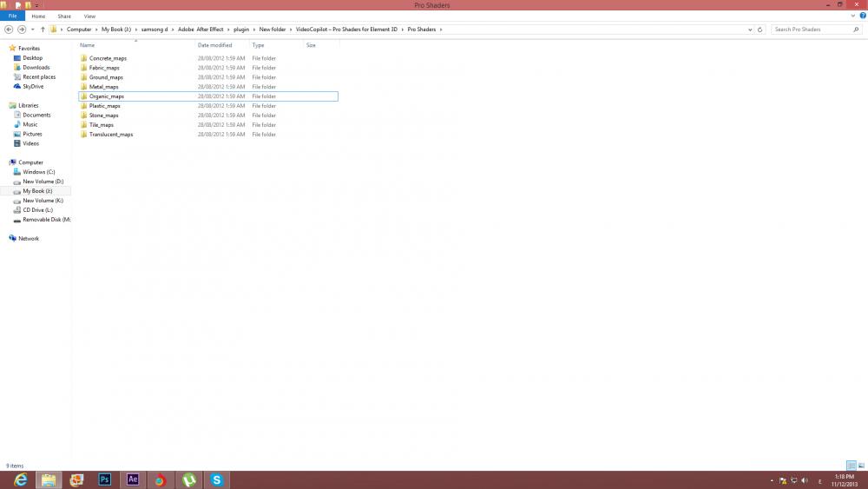Launch Internet Explorer from taskbar
Screen dimensions: 868x489
pos(21,479)
